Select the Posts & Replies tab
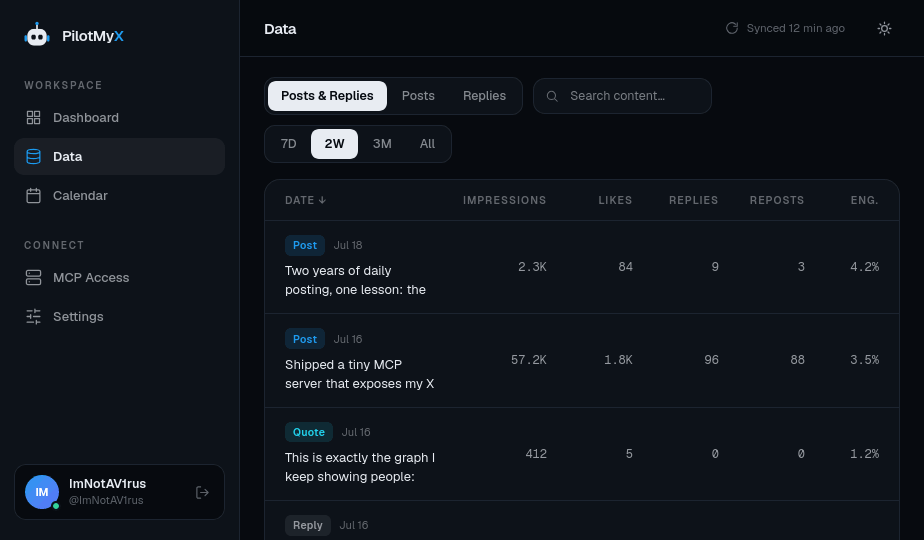The width and height of the screenshot is (924, 540). (x=327, y=96)
